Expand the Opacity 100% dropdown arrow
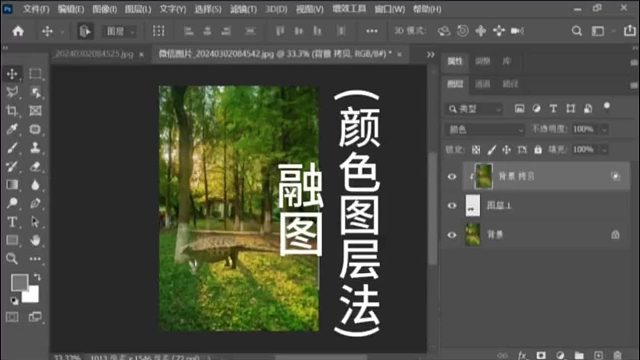 click(x=604, y=130)
